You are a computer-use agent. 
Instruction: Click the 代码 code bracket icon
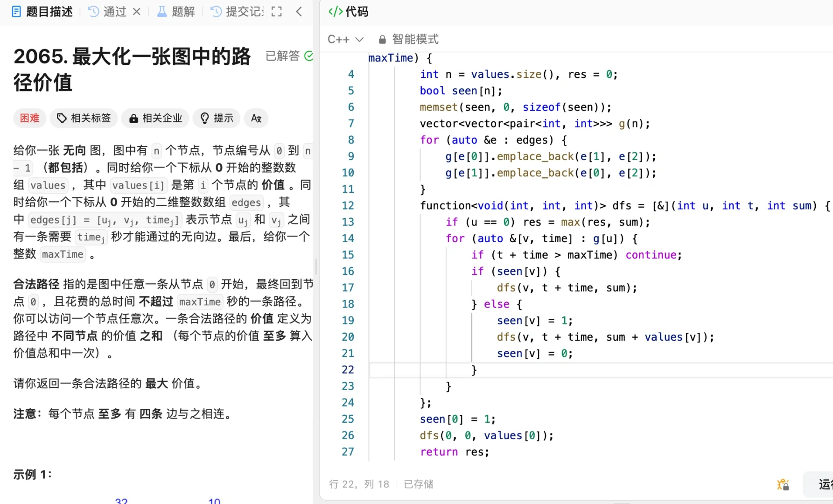[x=336, y=12]
